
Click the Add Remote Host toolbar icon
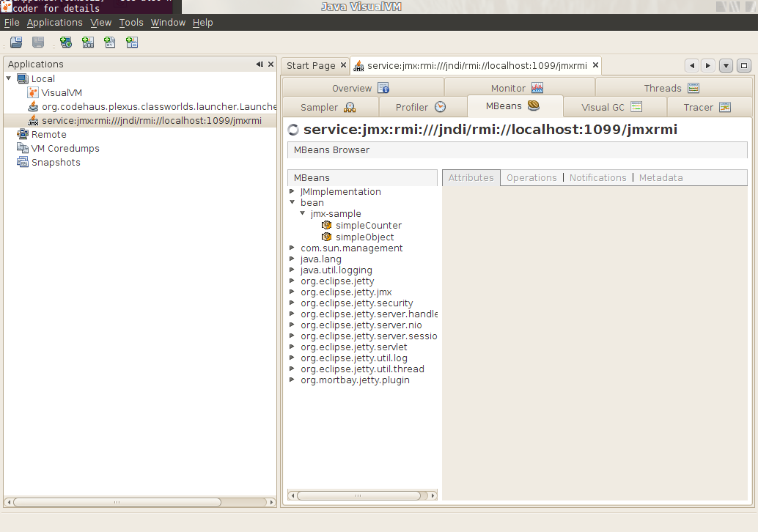tap(66, 43)
